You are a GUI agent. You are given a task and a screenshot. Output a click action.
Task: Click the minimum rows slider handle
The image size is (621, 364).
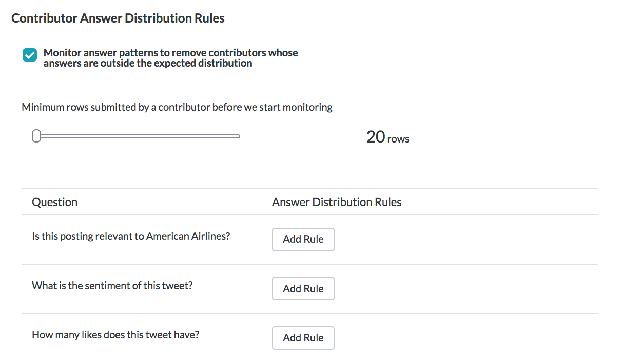tap(36, 136)
